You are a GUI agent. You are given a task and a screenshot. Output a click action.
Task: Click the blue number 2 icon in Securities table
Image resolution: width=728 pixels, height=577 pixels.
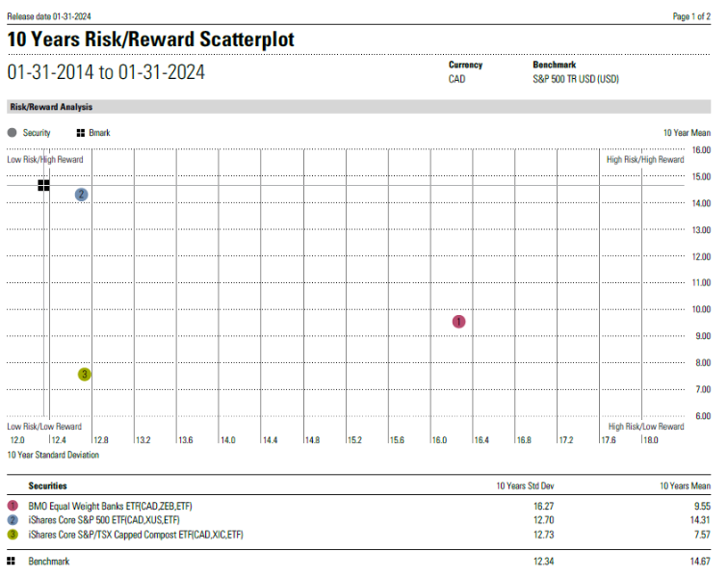coord(12,519)
